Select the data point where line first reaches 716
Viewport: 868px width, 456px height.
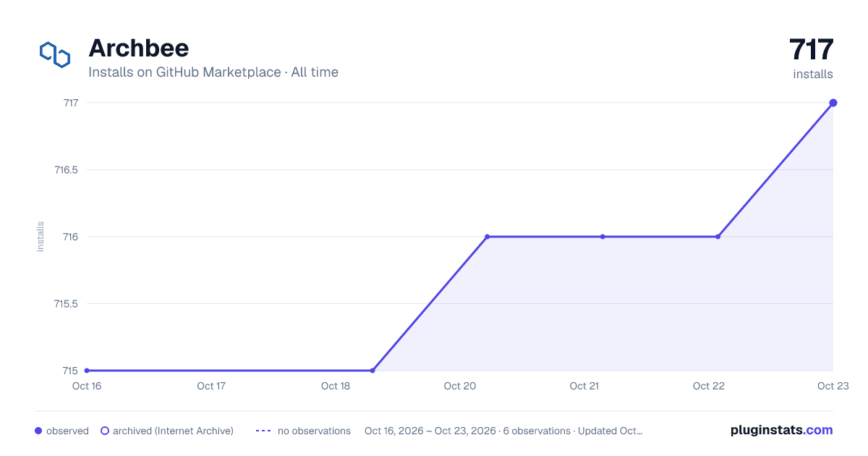[x=488, y=237]
